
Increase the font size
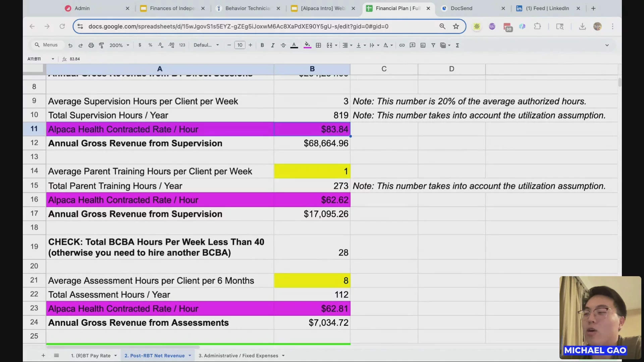click(250, 45)
